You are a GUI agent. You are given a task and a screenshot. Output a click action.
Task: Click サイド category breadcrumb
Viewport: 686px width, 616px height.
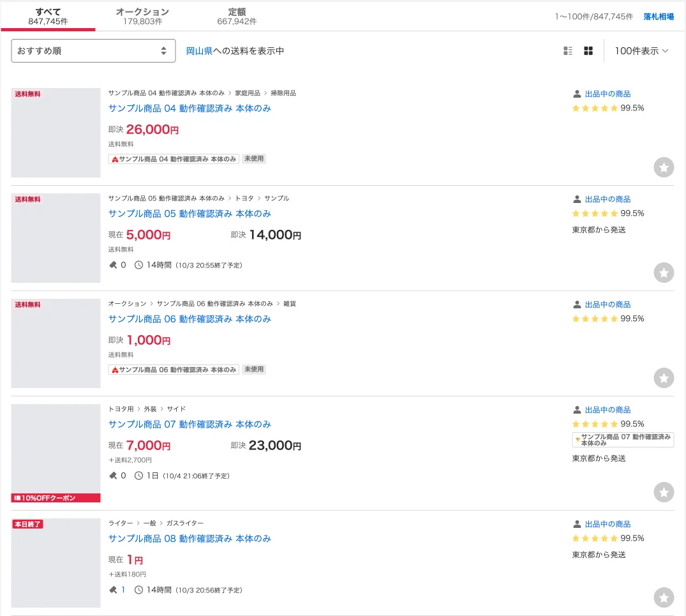point(176,409)
